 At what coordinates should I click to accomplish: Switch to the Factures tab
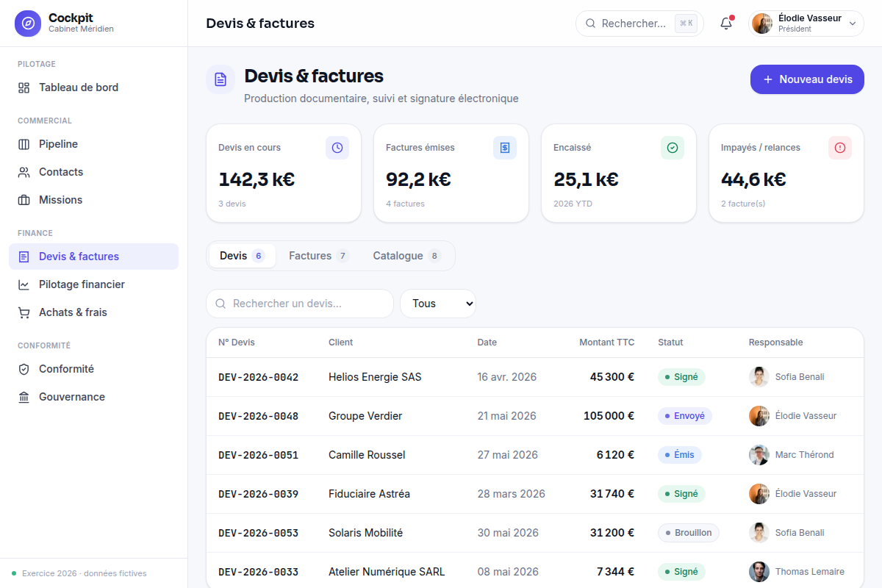pyautogui.click(x=318, y=256)
